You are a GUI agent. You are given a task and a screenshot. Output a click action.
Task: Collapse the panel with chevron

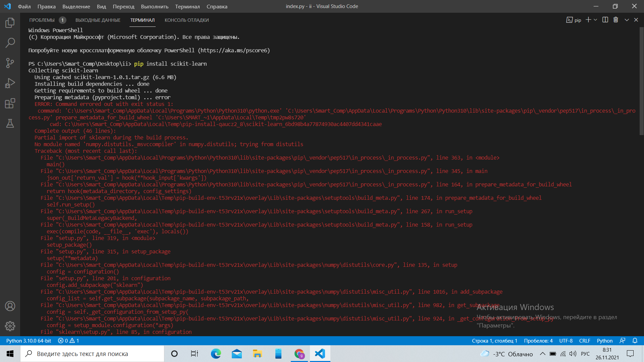(x=627, y=20)
